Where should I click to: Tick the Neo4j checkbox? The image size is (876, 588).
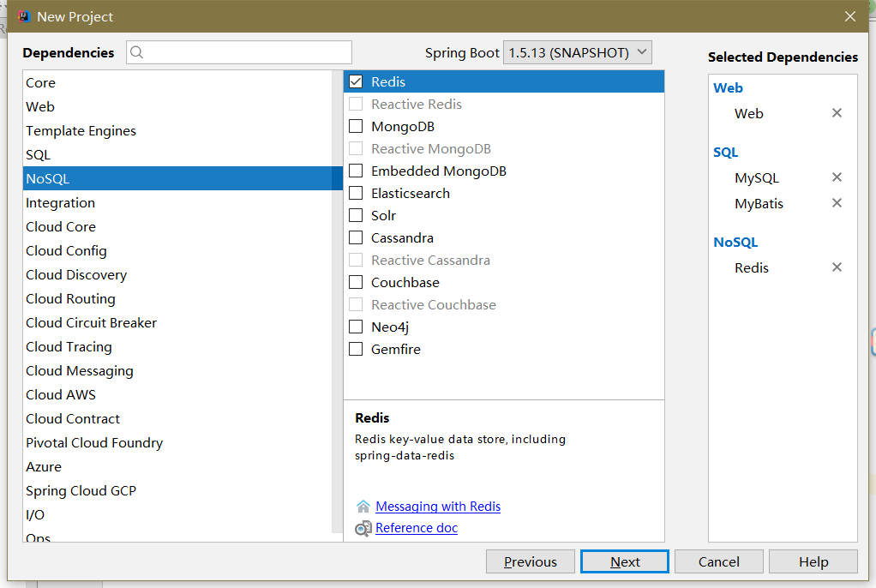point(356,327)
